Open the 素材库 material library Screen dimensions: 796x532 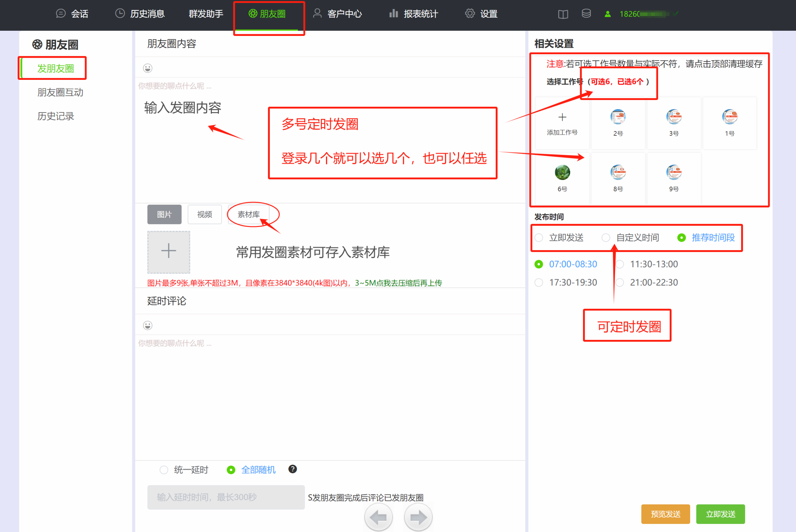(248, 214)
